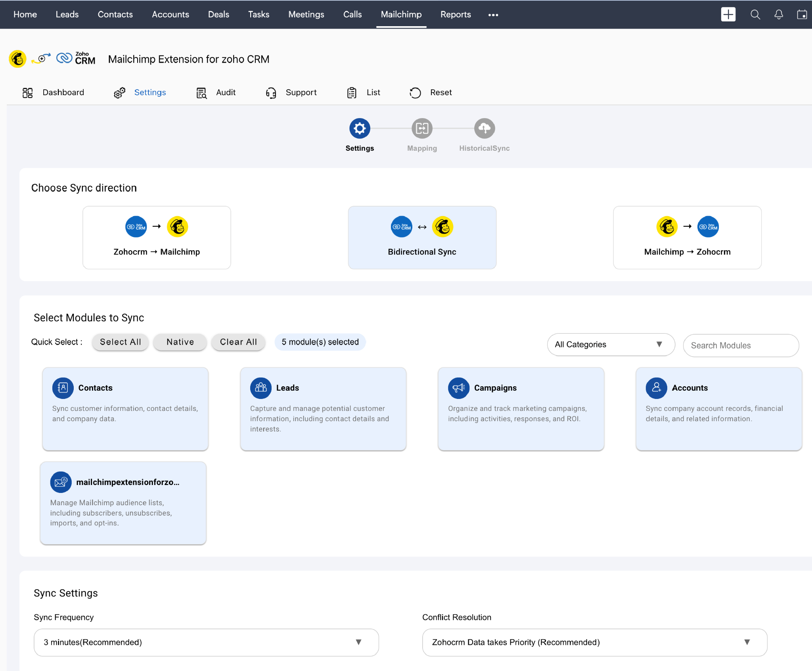Click the Reset circular arrow icon

click(415, 93)
